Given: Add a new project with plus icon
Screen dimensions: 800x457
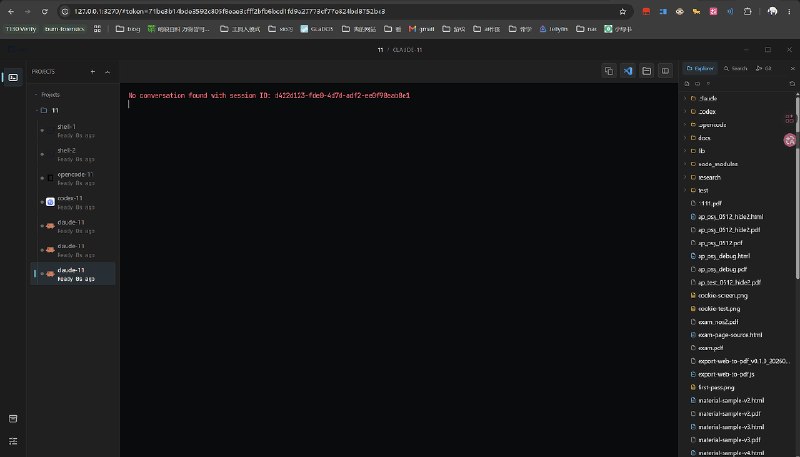Looking at the screenshot, I should click(x=92, y=72).
